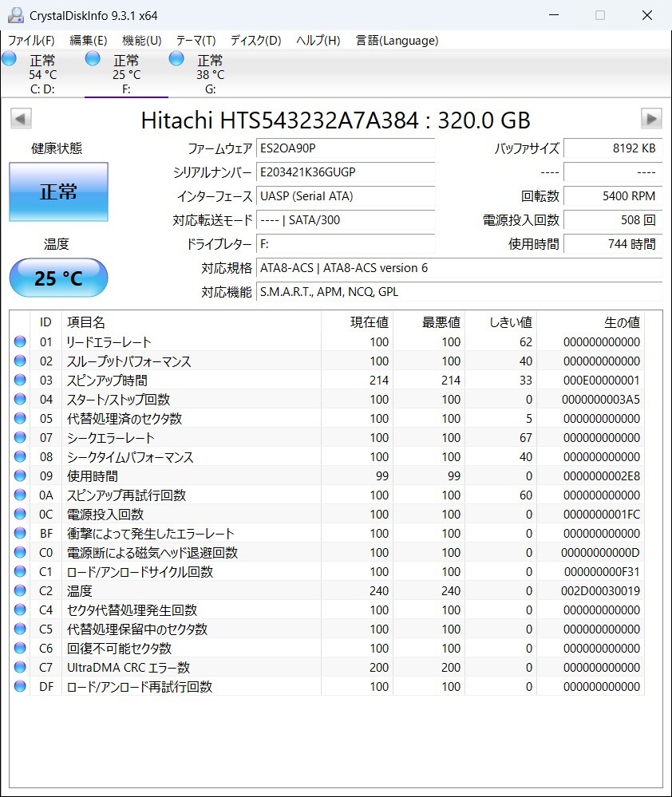Click status dot for ID C2 温度 row
The height and width of the screenshot is (797, 672).
tap(20, 590)
